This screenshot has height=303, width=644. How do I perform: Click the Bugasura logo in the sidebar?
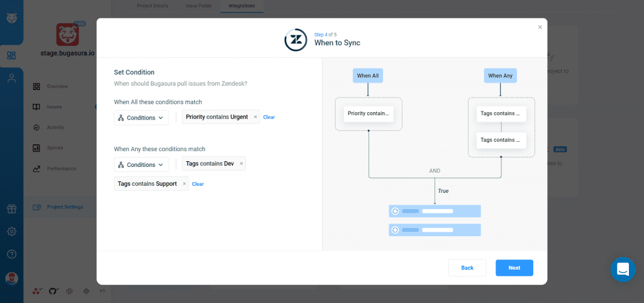pyautogui.click(x=11, y=18)
